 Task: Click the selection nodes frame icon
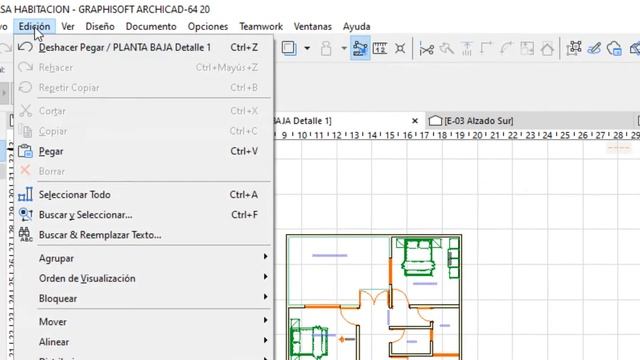(x=574, y=49)
